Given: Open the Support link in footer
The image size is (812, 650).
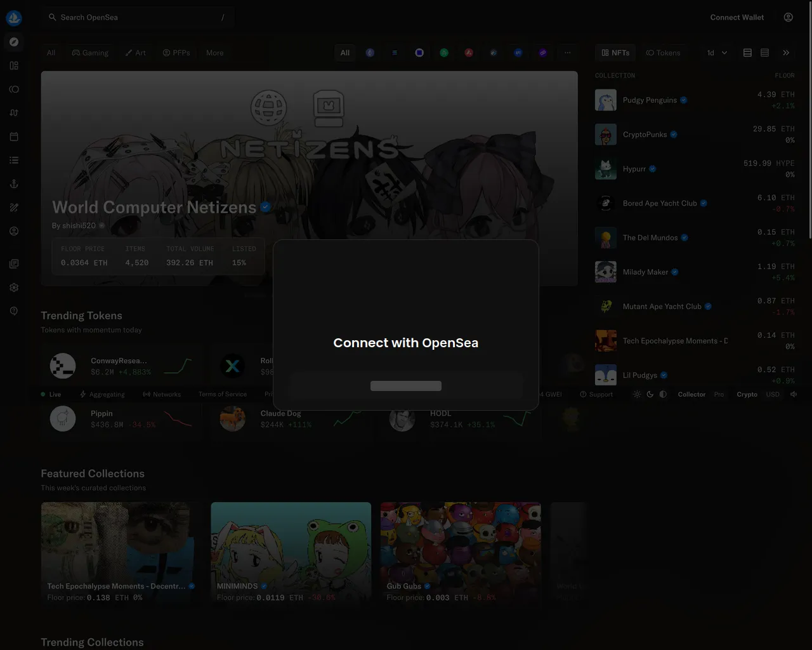Looking at the screenshot, I should pos(596,394).
